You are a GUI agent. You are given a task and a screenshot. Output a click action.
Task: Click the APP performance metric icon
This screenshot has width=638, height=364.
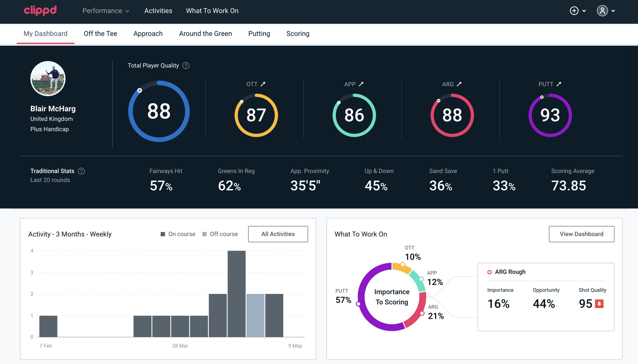pyautogui.click(x=361, y=84)
